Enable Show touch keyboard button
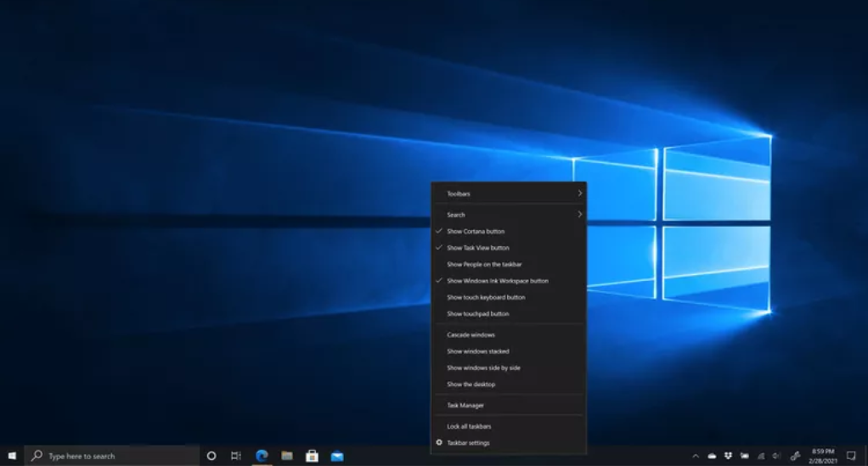The width and height of the screenshot is (868, 466). pos(509,297)
